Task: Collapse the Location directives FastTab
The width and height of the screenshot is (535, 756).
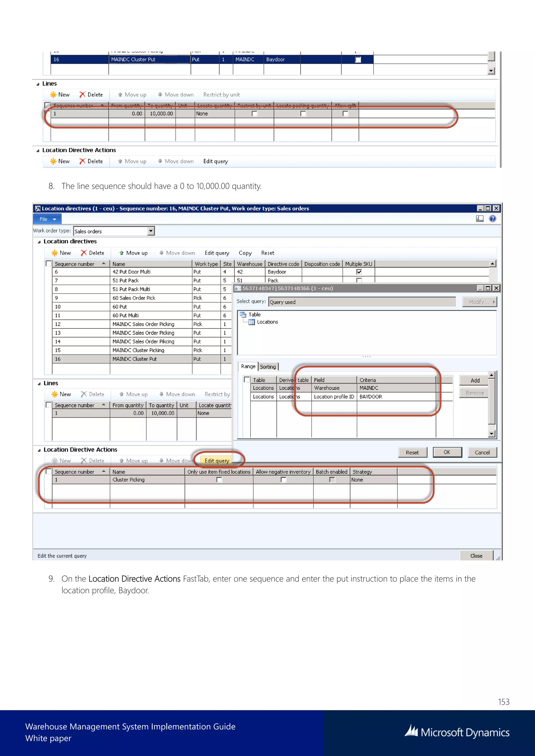Action: pyautogui.click(x=39, y=242)
